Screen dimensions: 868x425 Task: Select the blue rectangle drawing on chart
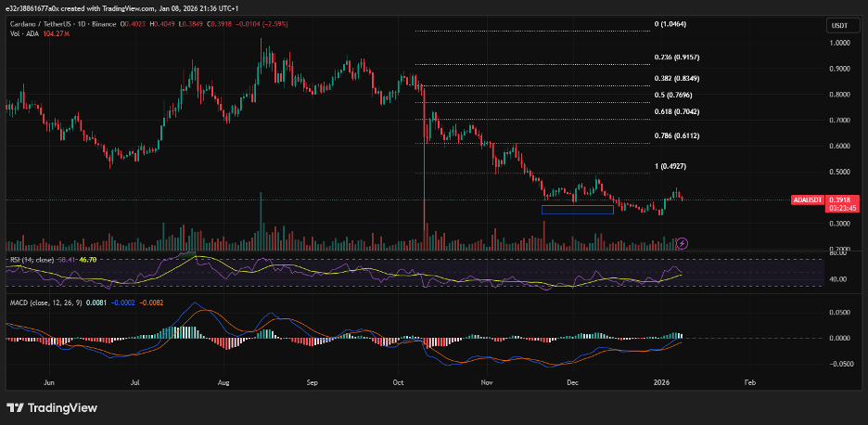click(577, 210)
